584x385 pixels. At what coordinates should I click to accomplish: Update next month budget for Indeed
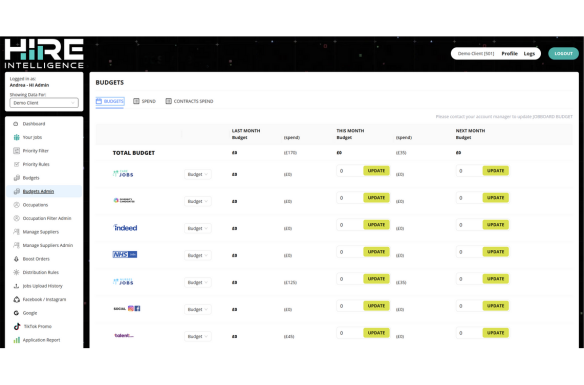pyautogui.click(x=495, y=225)
